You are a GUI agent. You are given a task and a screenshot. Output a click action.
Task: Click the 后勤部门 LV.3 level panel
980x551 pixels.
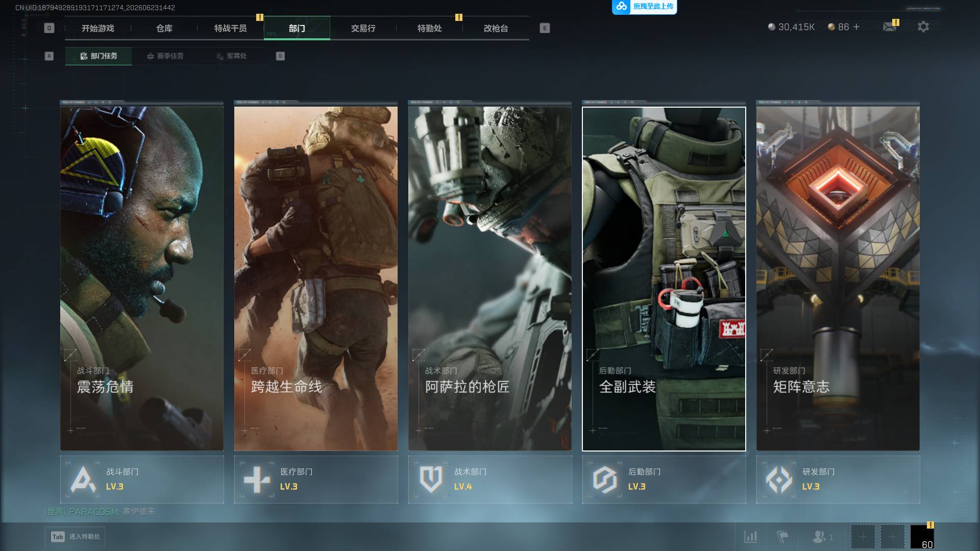point(664,480)
